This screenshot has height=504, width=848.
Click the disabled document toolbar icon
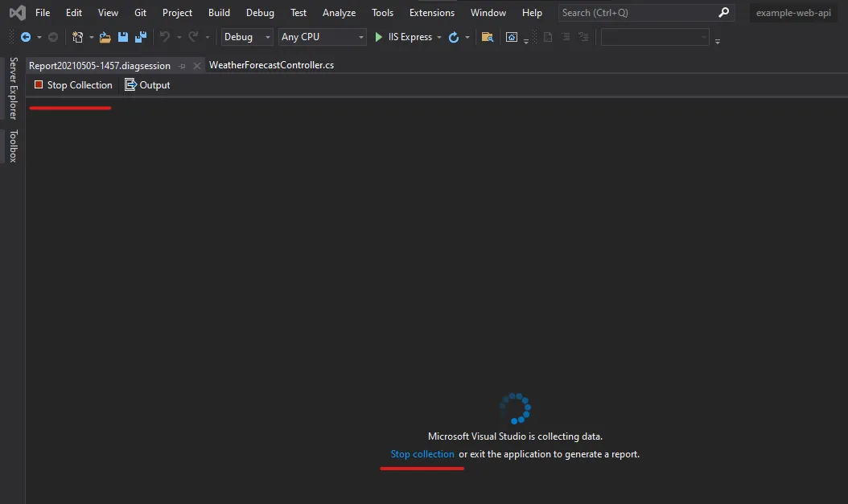click(548, 37)
